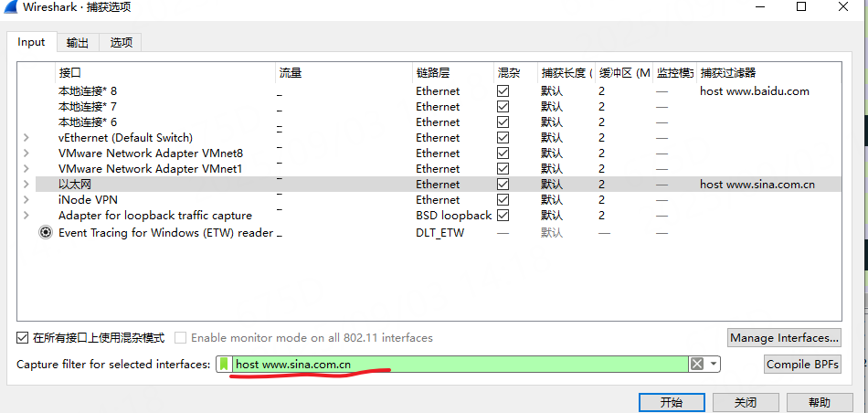
Task: Toggle promiscuous checkbox for 本地连接* 6
Action: tap(503, 122)
